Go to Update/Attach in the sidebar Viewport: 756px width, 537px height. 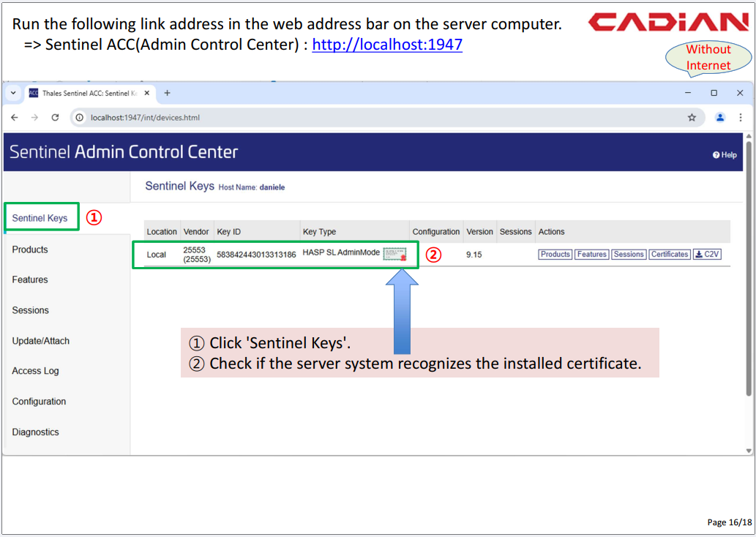coord(41,341)
